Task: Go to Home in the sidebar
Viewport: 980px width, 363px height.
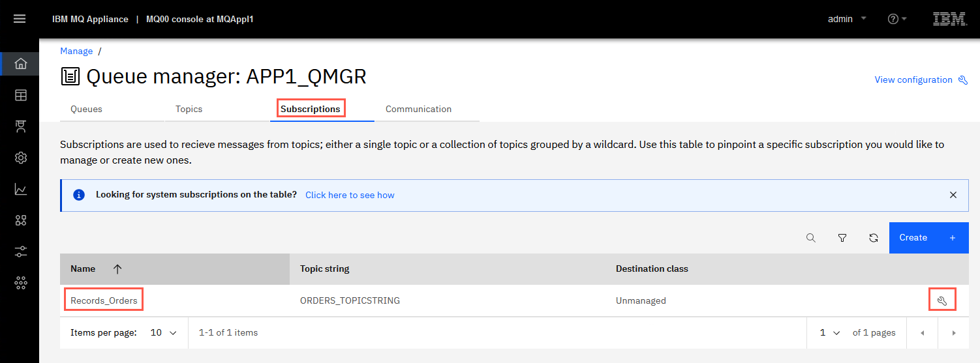Action: (x=21, y=63)
